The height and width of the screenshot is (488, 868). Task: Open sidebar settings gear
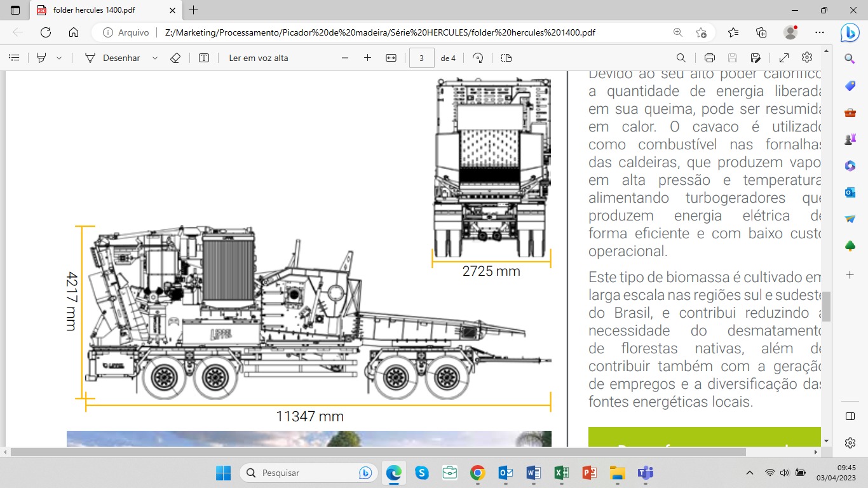tap(850, 443)
